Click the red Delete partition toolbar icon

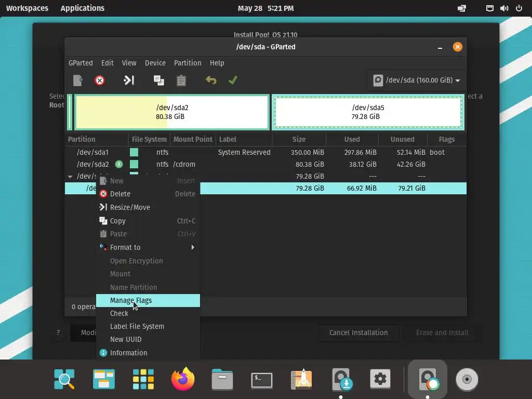(x=99, y=81)
